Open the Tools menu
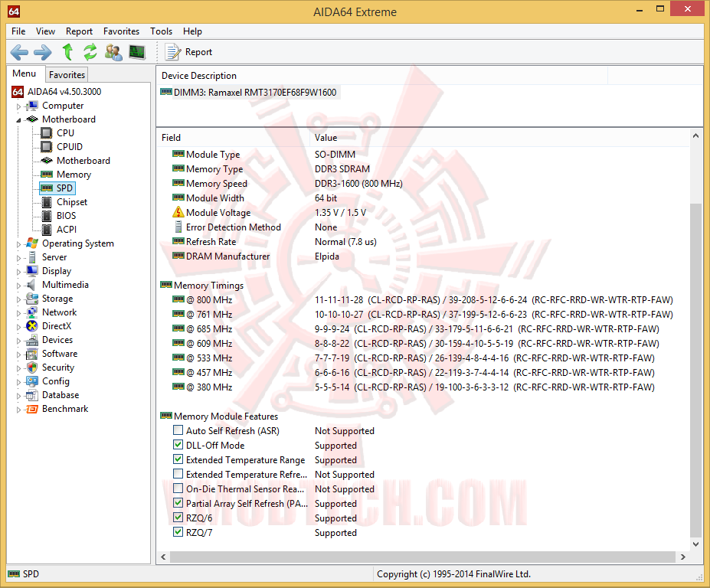The width and height of the screenshot is (710, 588). tap(161, 31)
